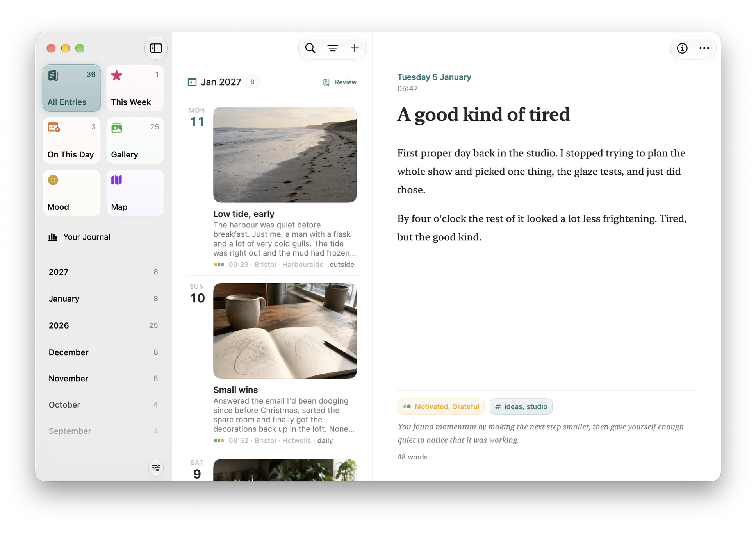
Task: Click the Your Journal stats heading
Action: tap(79, 237)
